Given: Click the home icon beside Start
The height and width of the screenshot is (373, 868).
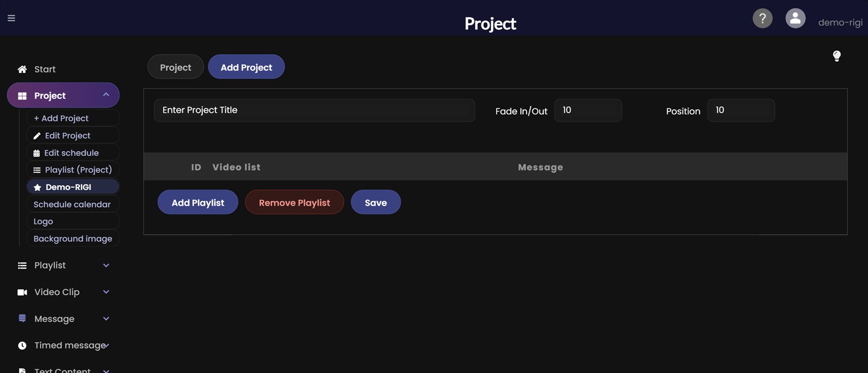Looking at the screenshot, I should (x=22, y=69).
